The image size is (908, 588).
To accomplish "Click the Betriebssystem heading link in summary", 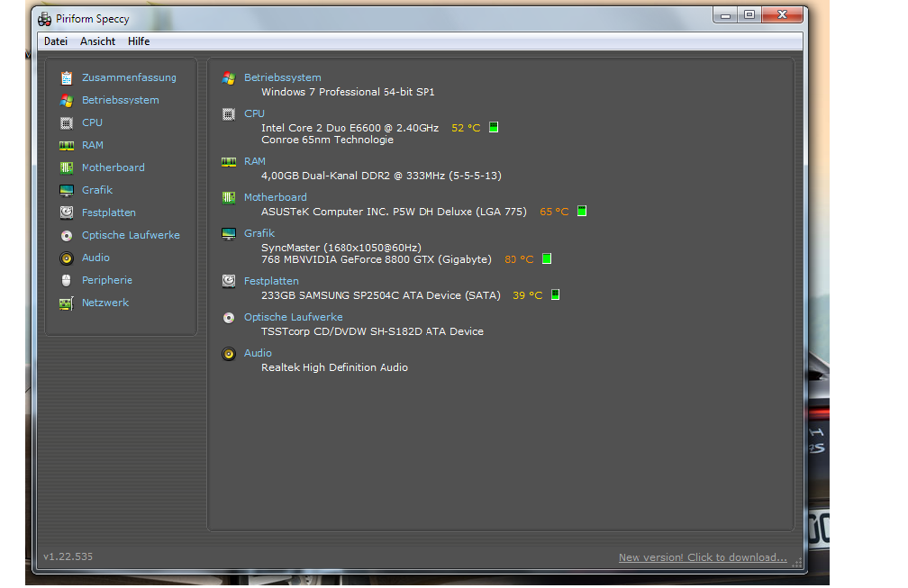I will point(283,77).
